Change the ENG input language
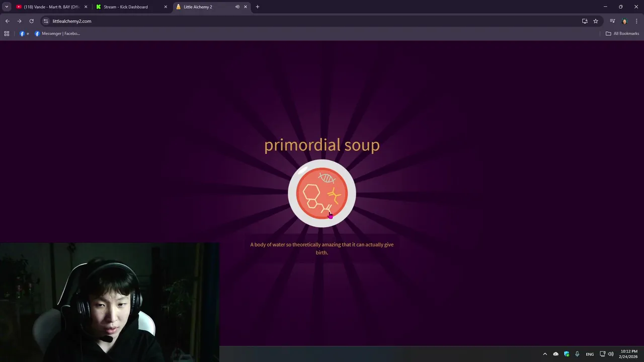The width and height of the screenshot is (644, 362). (590, 354)
